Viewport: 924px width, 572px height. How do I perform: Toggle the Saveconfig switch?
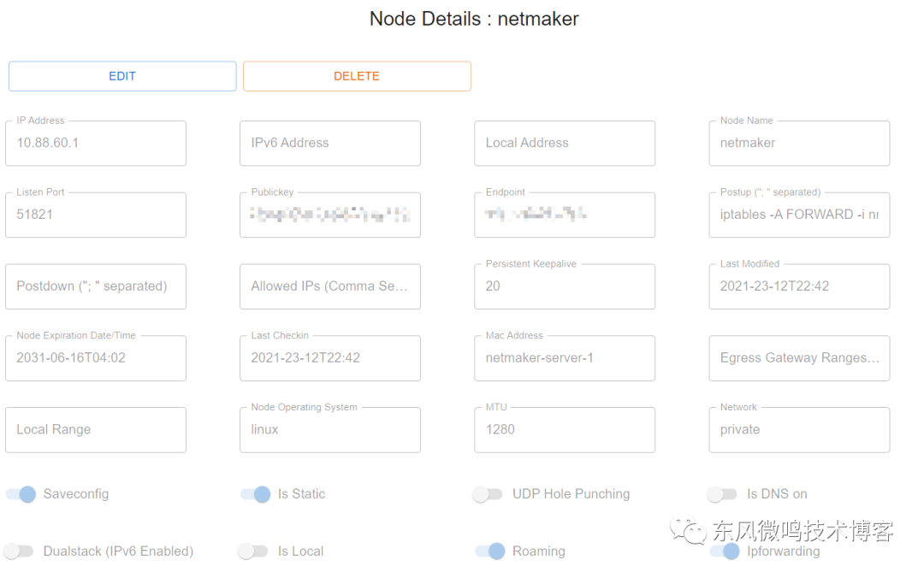coord(21,493)
